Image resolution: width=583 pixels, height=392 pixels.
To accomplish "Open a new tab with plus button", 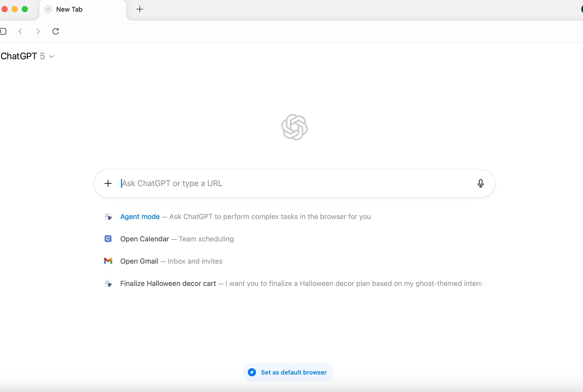I will pyautogui.click(x=140, y=9).
